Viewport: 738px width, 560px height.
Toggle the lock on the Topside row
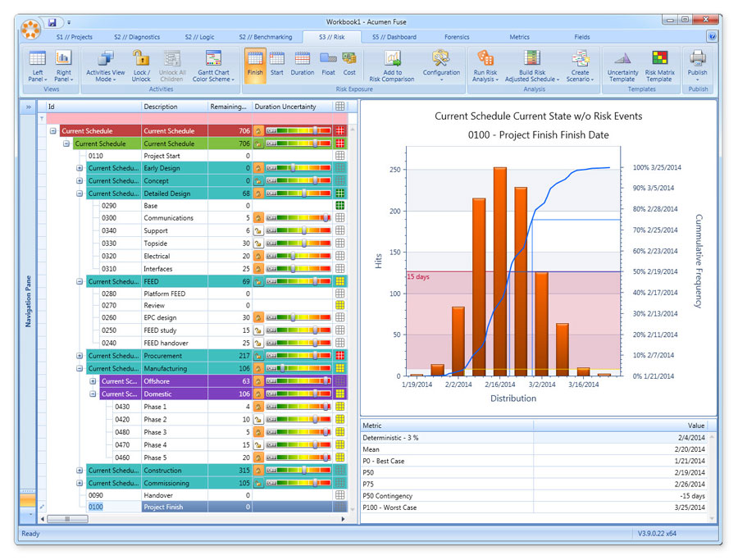(257, 244)
